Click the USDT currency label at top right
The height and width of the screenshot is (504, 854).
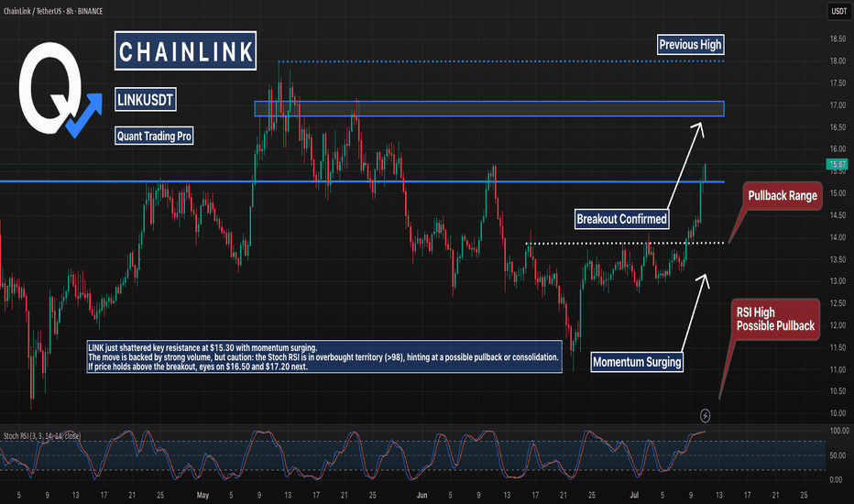tap(838, 11)
